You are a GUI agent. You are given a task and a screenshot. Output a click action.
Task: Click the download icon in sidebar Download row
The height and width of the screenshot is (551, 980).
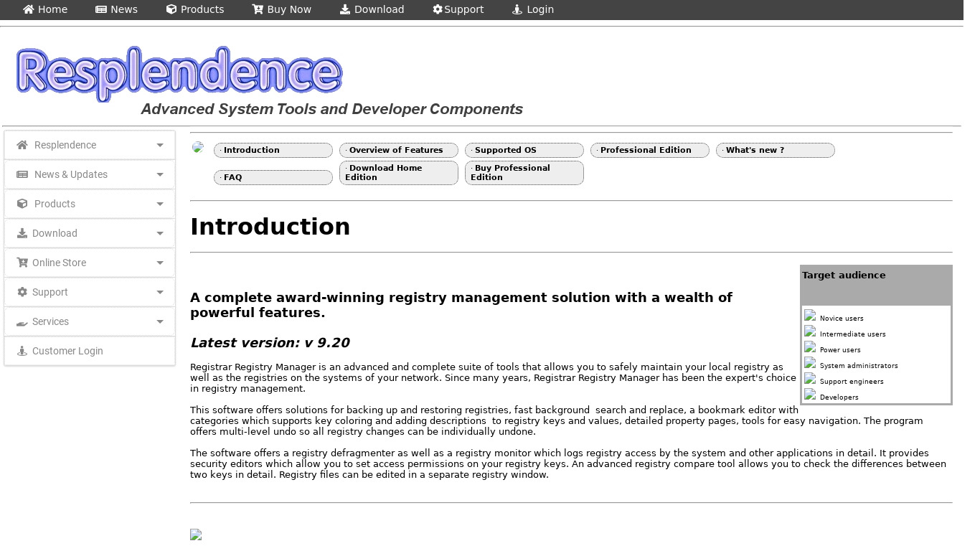[x=22, y=233]
